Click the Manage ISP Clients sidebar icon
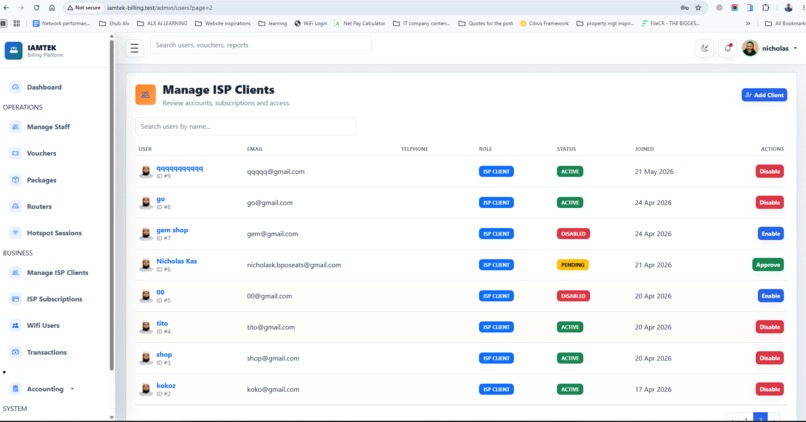This screenshot has width=806, height=422. (15, 272)
